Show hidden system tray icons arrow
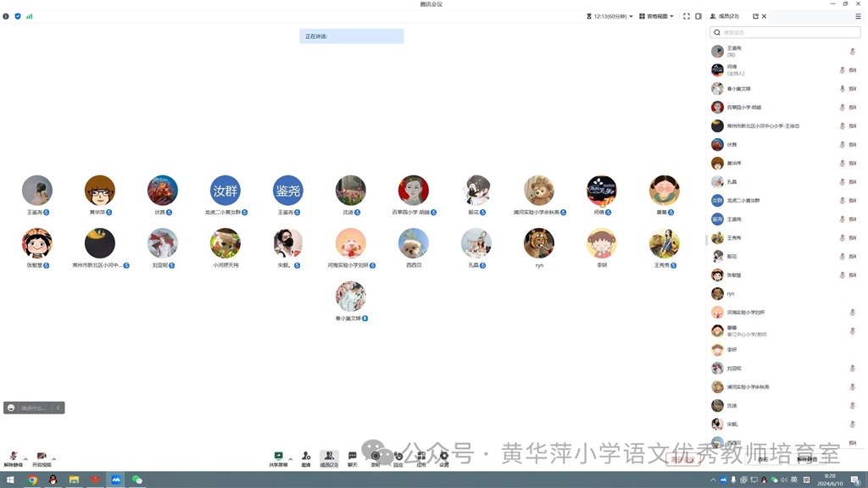868x488 pixels. pyautogui.click(x=713, y=480)
